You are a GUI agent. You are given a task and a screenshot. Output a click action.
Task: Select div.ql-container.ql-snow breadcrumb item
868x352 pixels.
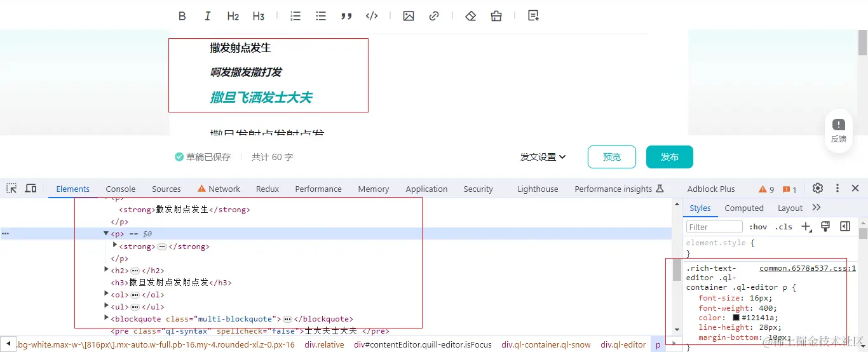click(546, 344)
